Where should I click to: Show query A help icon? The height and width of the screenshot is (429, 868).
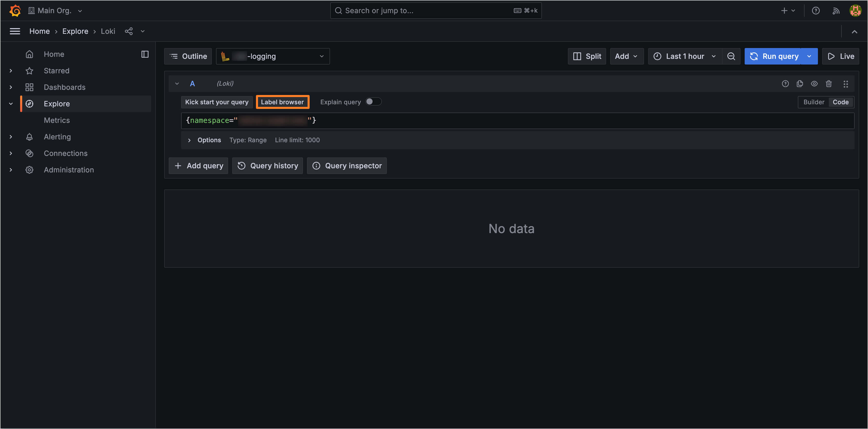point(785,84)
